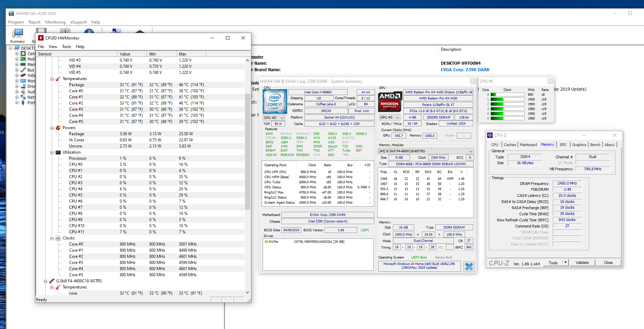Collapse the DESKTOP root node in HWiNFO tree
This screenshot has height=329, width=644.
coord(11,48)
